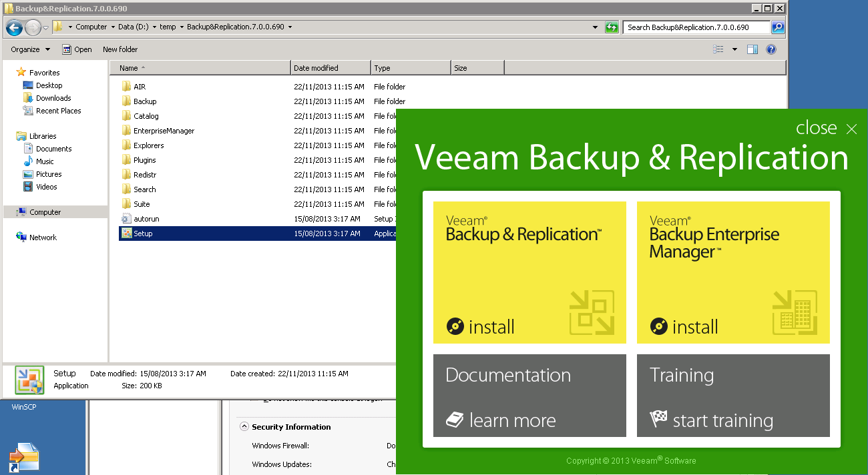
Task: Toggle the preview pane icon
Action: (x=752, y=49)
